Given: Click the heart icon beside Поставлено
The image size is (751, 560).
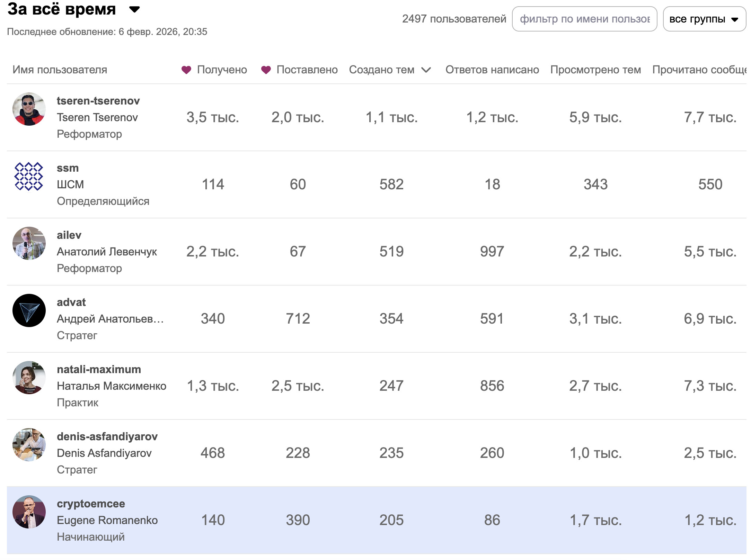Looking at the screenshot, I should tap(266, 70).
